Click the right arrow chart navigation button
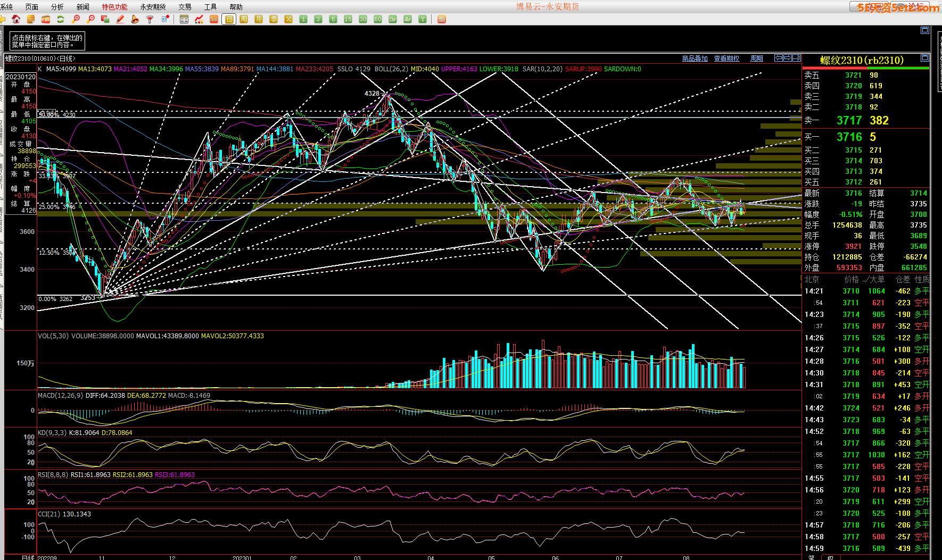The width and height of the screenshot is (942, 560). pyautogui.click(x=788, y=58)
